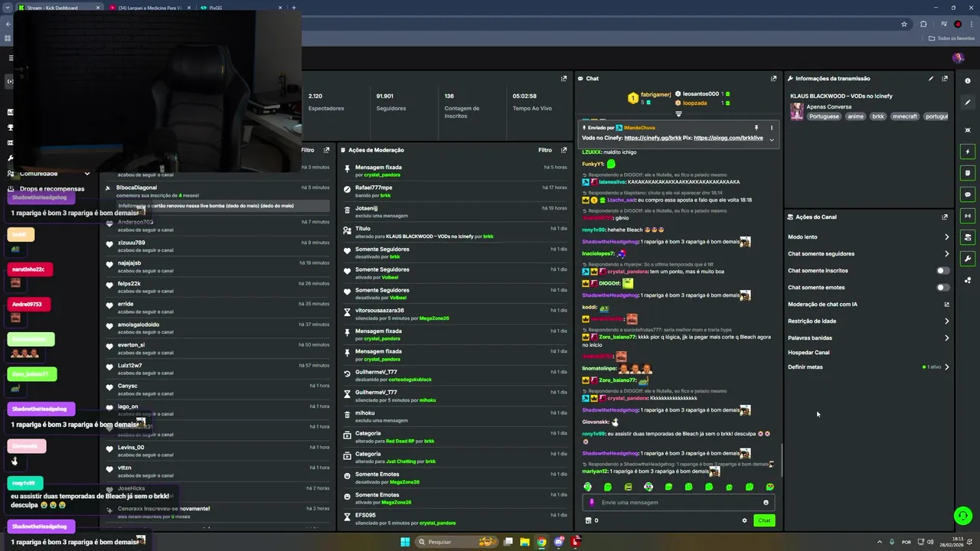Screen dimensions: 980x551
Task: Click Filtro in activity feed panel
Action: (308, 150)
